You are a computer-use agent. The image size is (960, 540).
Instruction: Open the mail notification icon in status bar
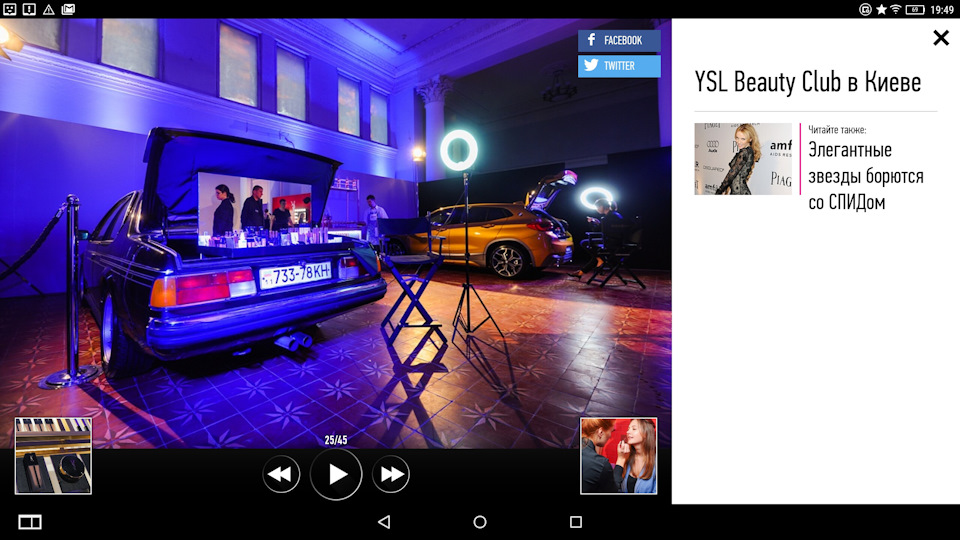[68, 9]
